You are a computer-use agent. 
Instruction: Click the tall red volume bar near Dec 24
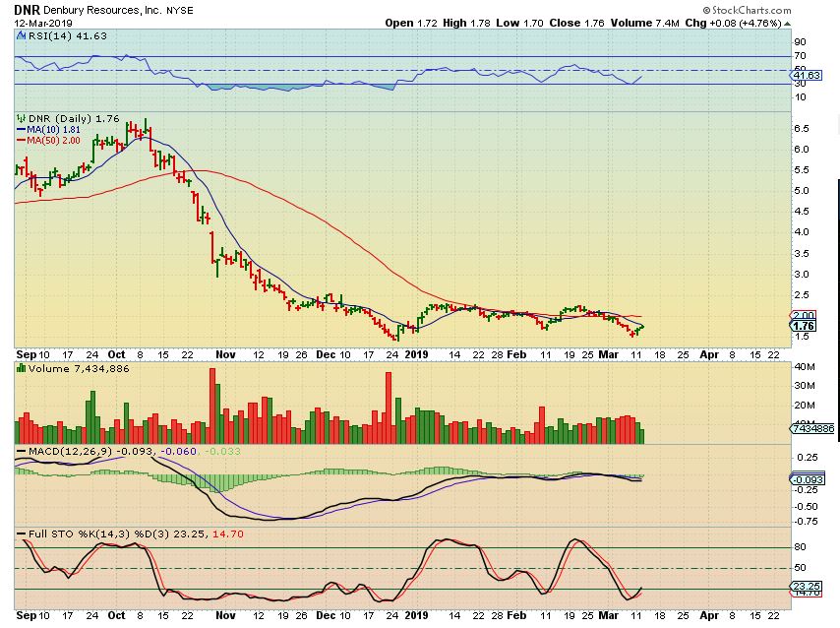(x=389, y=408)
